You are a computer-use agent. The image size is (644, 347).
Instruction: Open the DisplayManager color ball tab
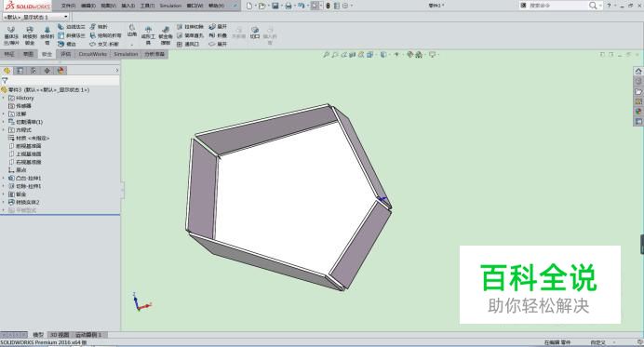click(x=60, y=71)
